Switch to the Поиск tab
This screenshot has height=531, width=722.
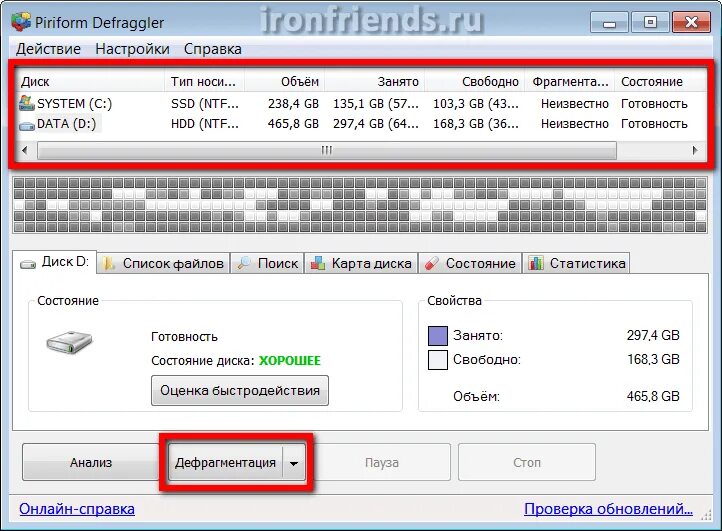(x=267, y=263)
